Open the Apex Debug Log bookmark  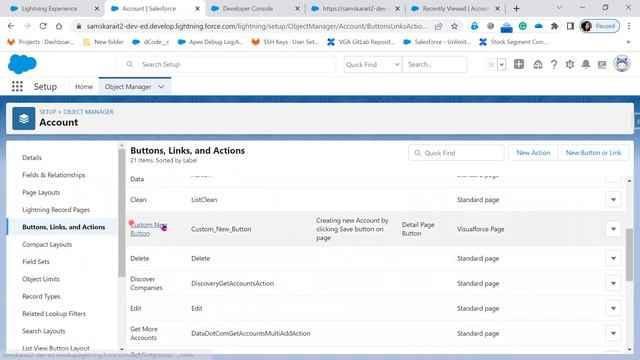pos(211,42)
